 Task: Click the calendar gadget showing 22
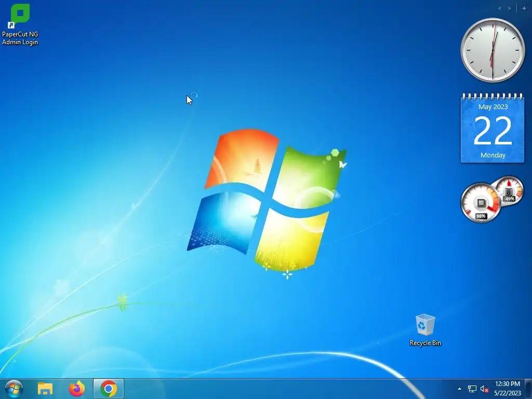[x=493, y=128]
